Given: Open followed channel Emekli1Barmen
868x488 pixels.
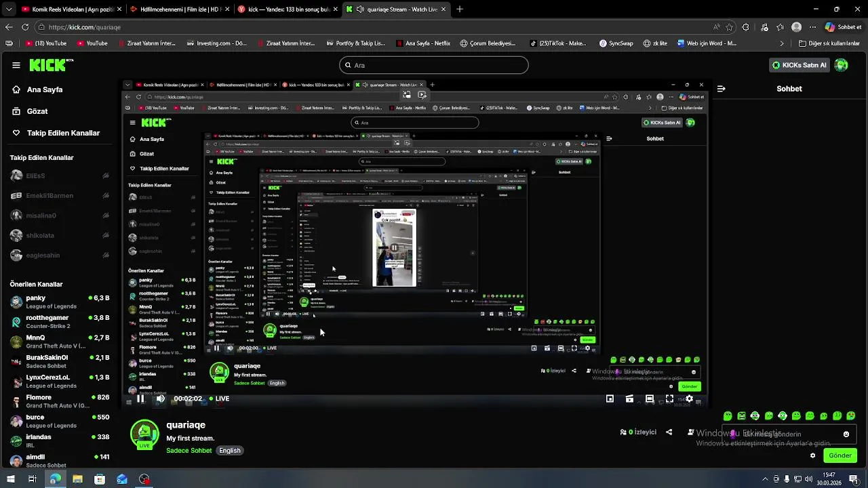Looking at the screenshot, I should tap(60, 196).
